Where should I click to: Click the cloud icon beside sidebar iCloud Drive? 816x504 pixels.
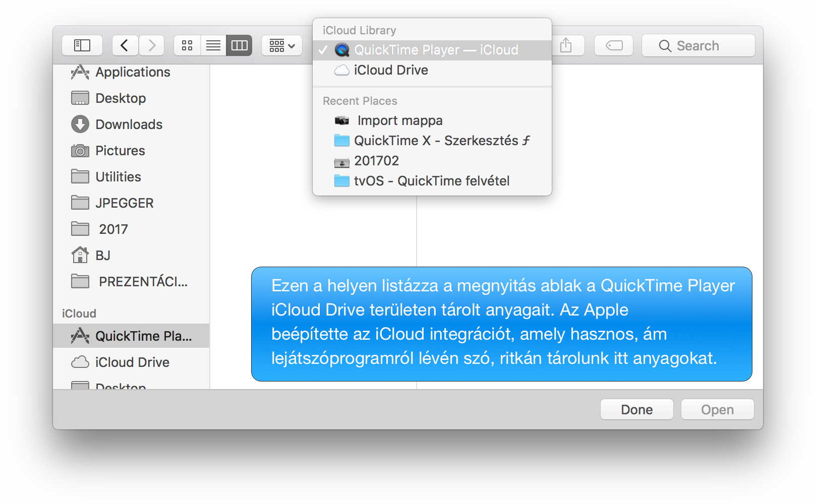point(80,362)
